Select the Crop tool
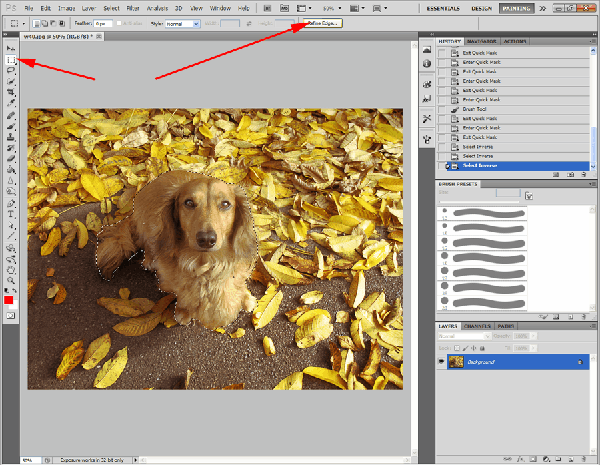Viewport: 600px width, 465px height. pos(11,92)
